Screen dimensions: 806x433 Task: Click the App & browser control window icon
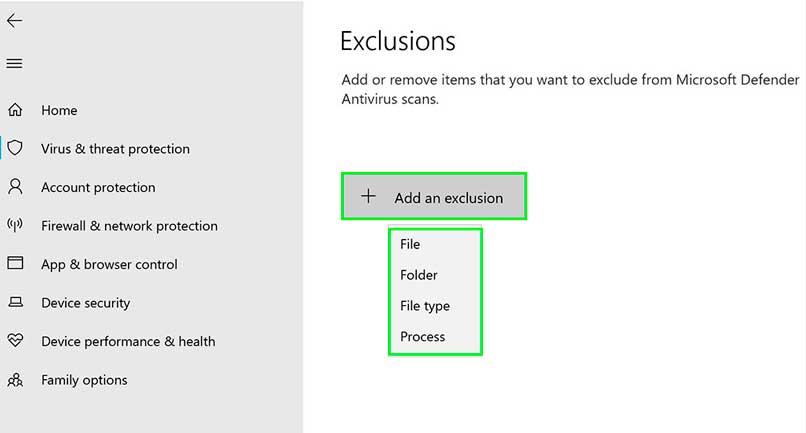click(x=15, y=263)
